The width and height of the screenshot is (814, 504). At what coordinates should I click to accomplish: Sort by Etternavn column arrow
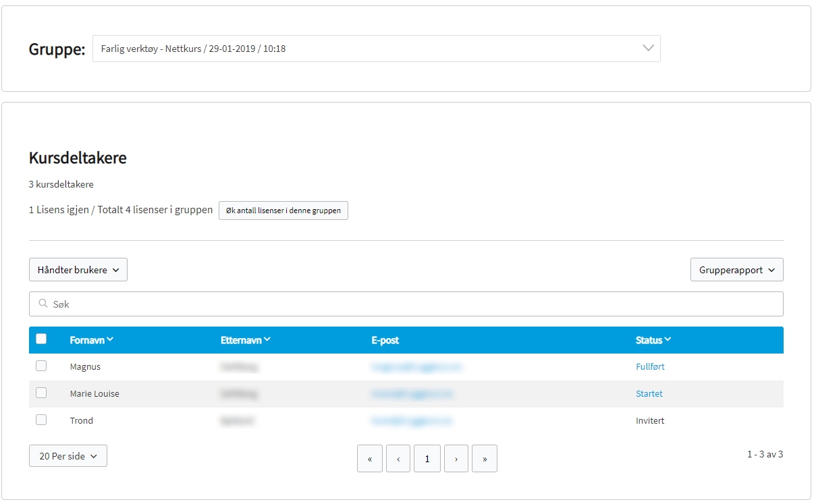click(x=267, y=340)
